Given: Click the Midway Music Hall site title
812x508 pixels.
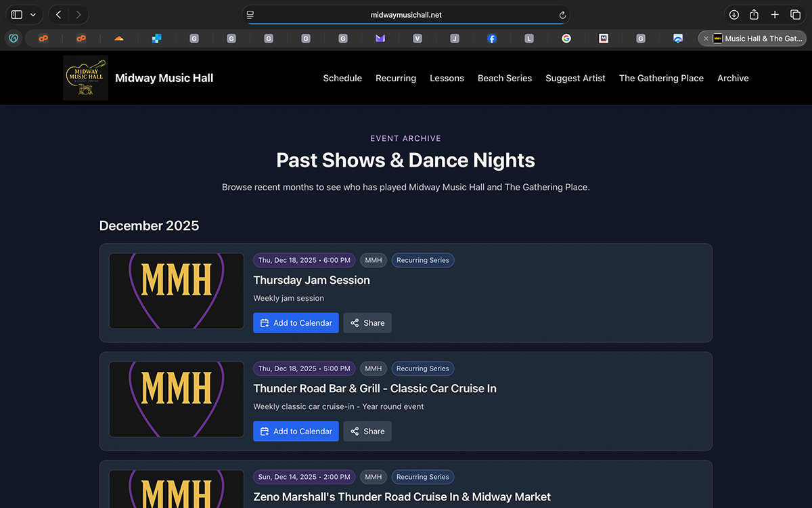Looking at the screenshot, I should (x=164, y=78).
